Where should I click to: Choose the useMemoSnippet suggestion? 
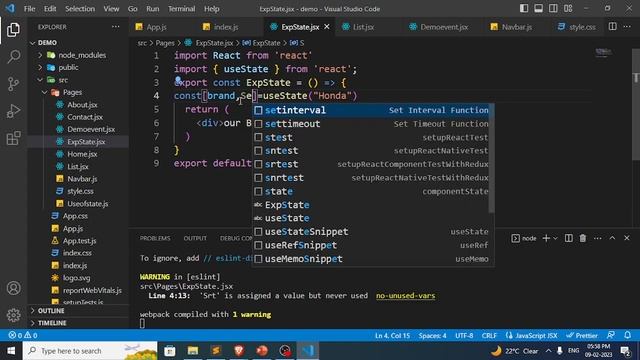coord(371,259)
